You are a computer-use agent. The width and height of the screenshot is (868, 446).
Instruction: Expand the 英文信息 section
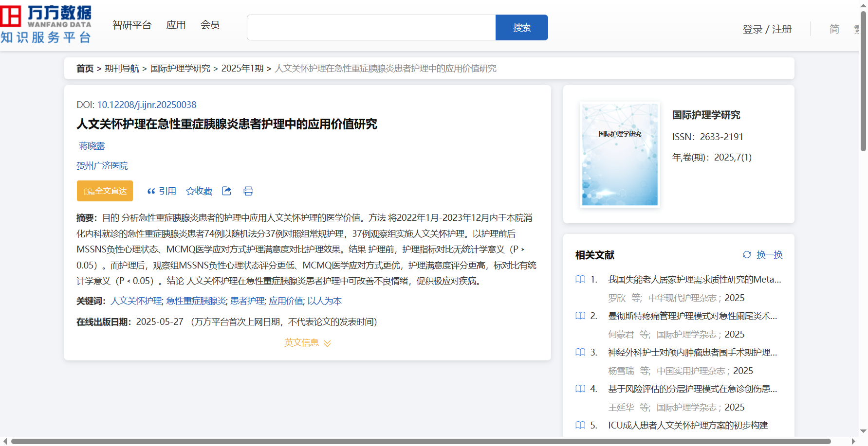(307, 343)
